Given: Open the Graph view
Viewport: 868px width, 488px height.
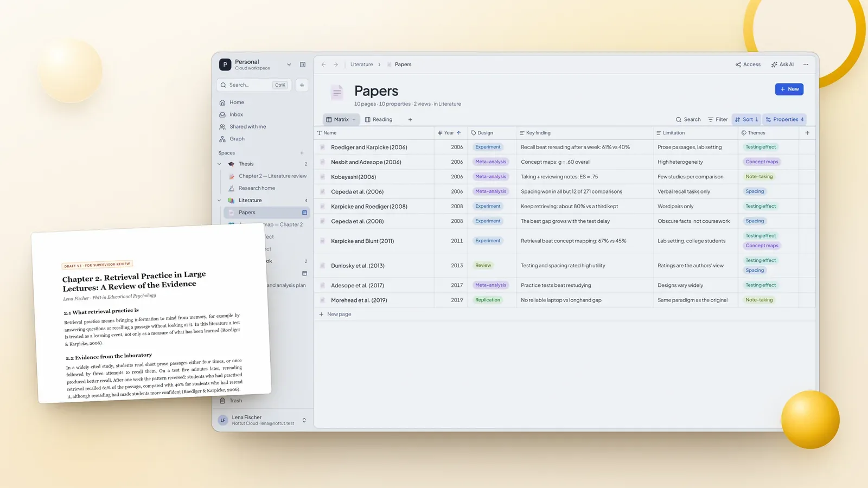Looking at the screenshot, I should coord(232,139).
